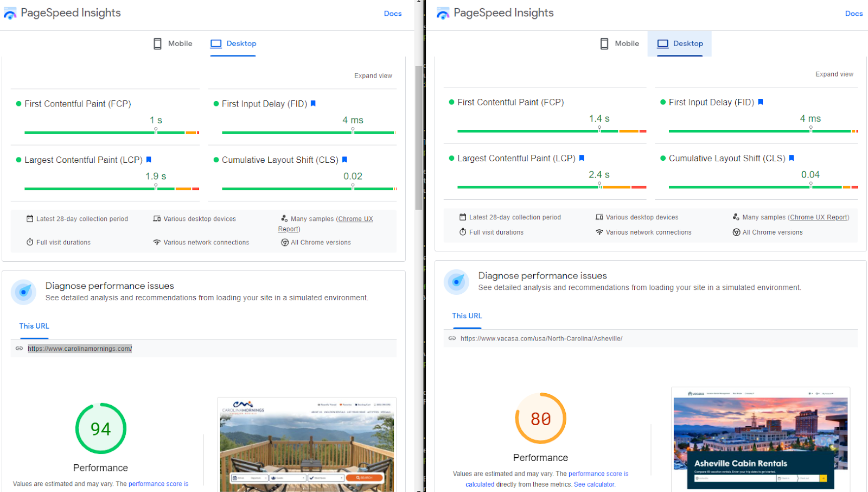Click Cumulative Layout Shift (CLS) label, right window
This screenshot has width=868, height=492.
pyautogui.click(x=727, y=158)
